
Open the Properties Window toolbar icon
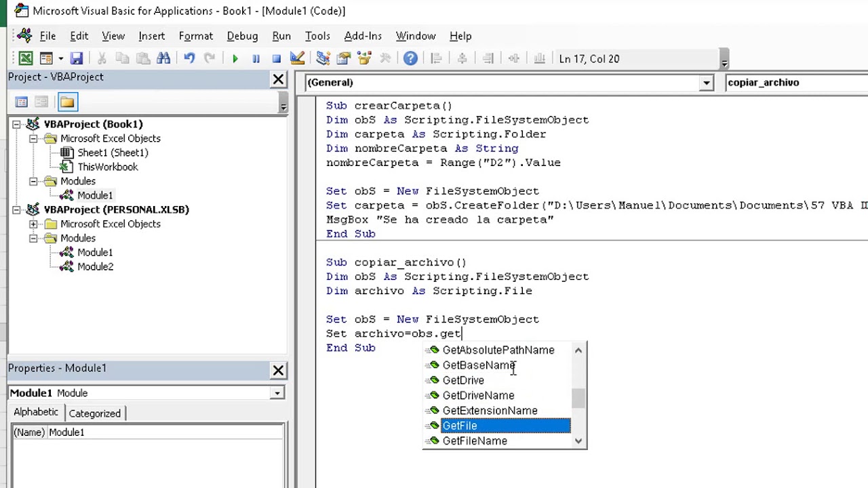[343, 59]
